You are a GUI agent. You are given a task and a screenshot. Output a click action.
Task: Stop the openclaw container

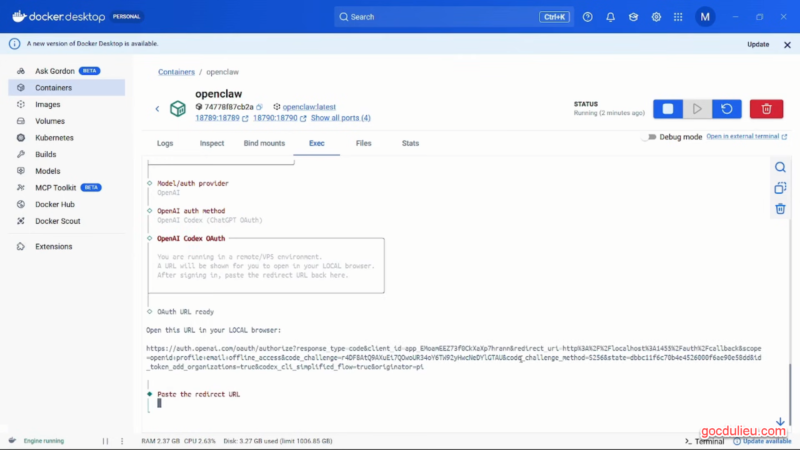click(668, 108)
